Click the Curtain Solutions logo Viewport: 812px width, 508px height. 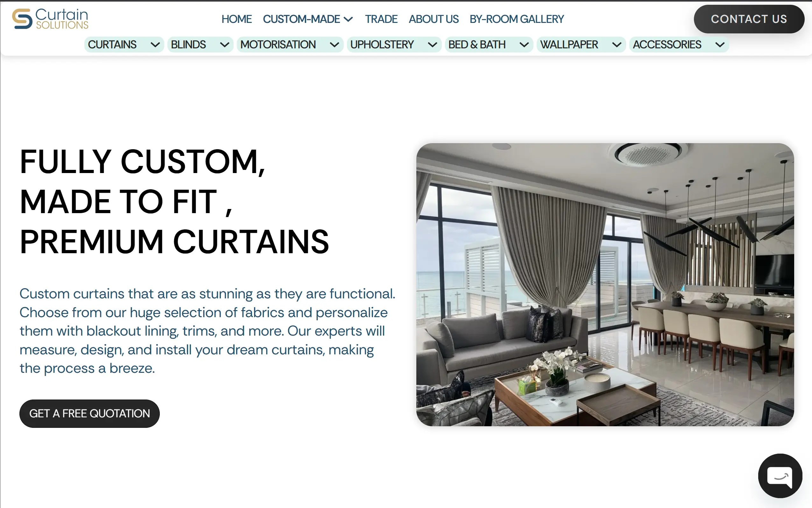coord(50,19)
